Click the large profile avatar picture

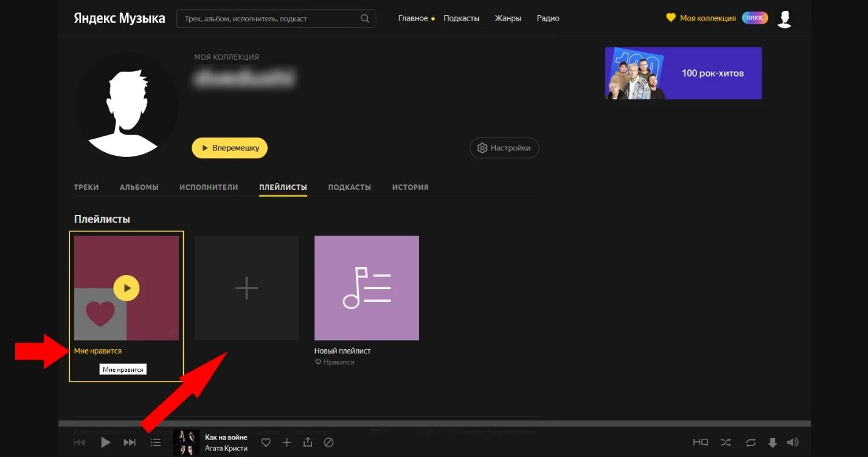(x=127, y=105)
